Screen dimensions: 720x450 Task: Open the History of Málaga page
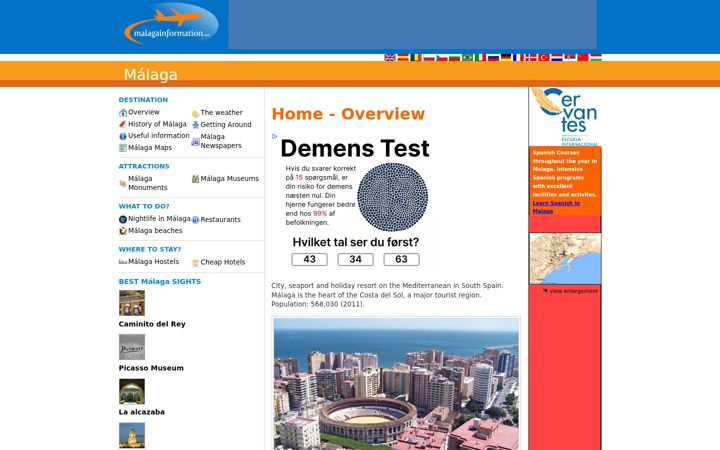(157, 124)
